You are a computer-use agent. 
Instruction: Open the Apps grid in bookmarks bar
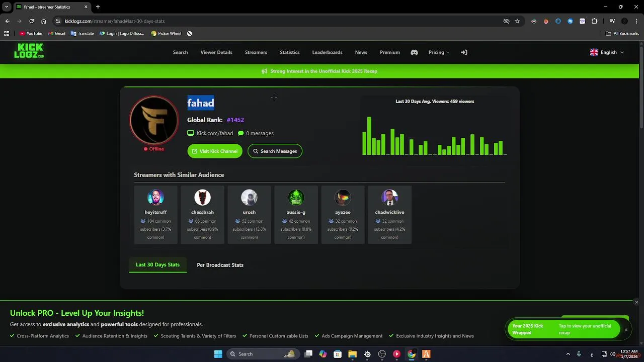(x=7, y=34)
